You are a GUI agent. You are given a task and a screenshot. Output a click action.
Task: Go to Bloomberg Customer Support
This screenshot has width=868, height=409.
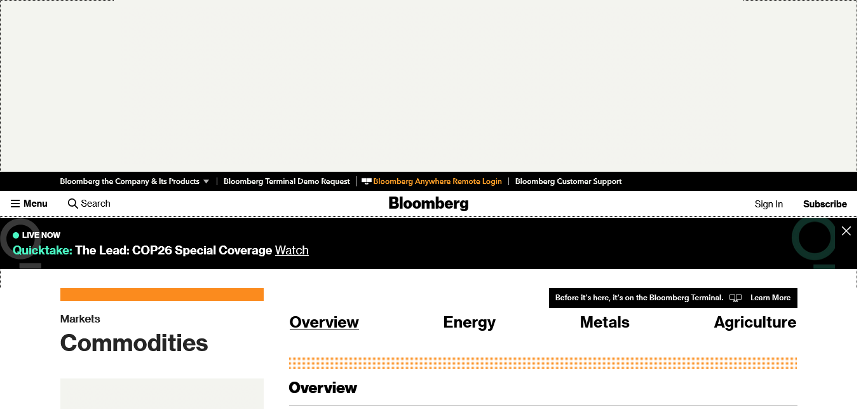click(x=568, y=181)
